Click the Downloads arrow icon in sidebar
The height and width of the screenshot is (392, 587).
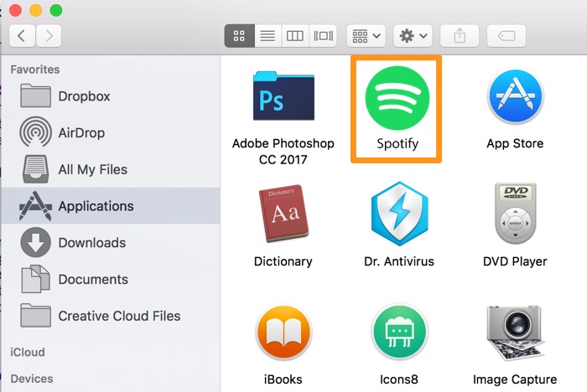[35, 242]
